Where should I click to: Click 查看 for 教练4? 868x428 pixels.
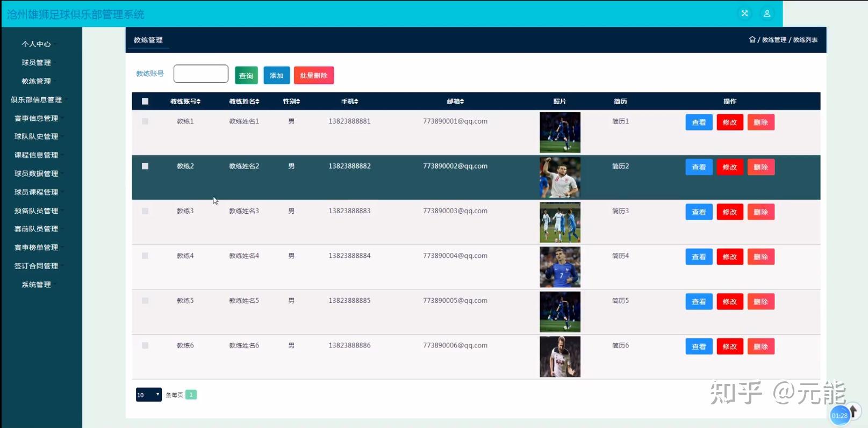699,257
